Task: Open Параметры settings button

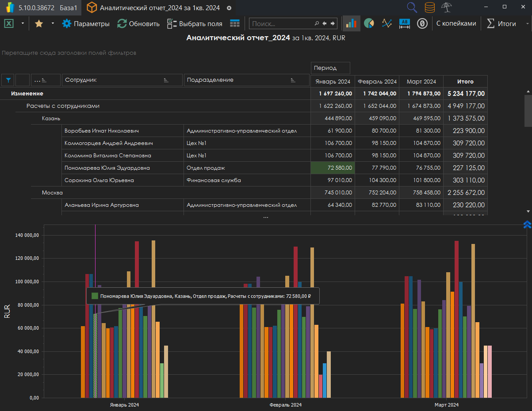Action: point(86,24)
